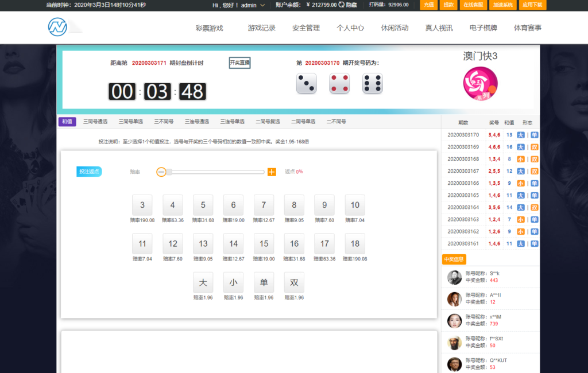Click the 澳门快3 pink game logo
The image size is (588, 373).
tap(480, 84)
